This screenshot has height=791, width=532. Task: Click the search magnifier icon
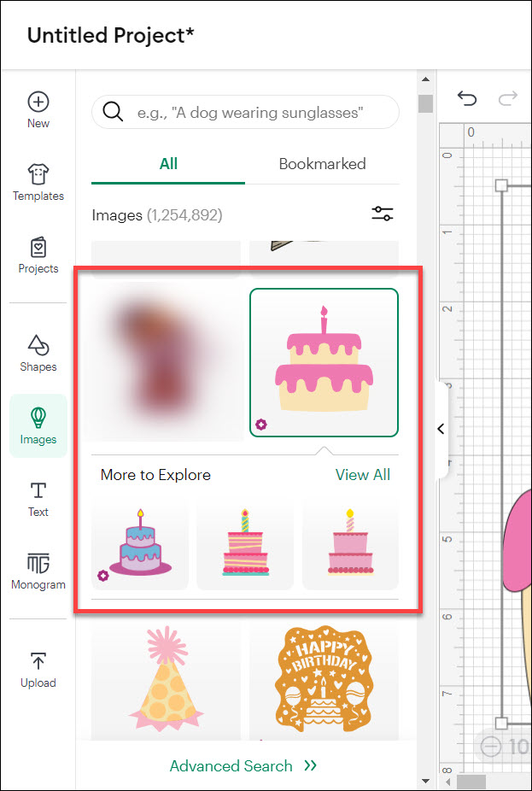pyautogui.click(x=113, y=112)
